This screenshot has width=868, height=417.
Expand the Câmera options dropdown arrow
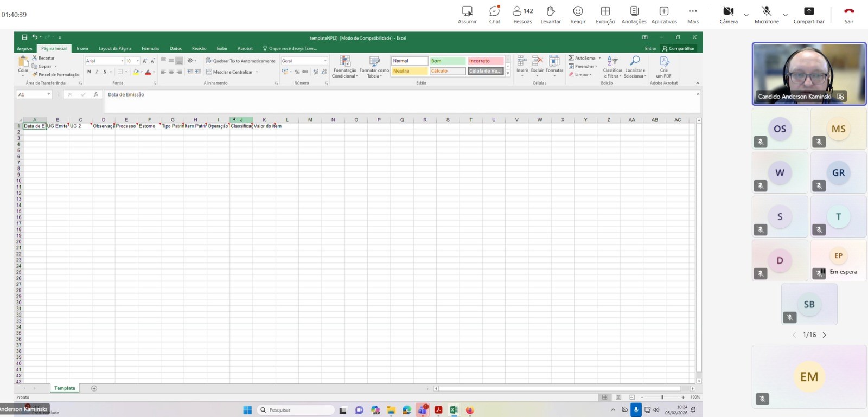[746, 15]
